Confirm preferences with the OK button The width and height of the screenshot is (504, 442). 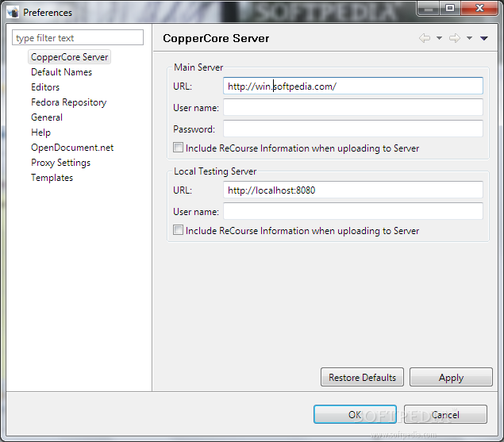point(355,414)
